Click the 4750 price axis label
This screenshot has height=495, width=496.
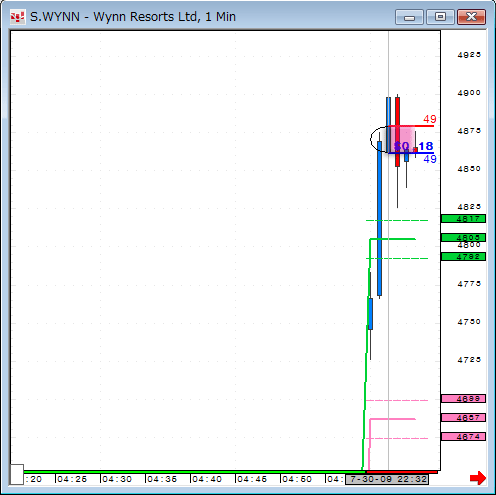[469, 322]
